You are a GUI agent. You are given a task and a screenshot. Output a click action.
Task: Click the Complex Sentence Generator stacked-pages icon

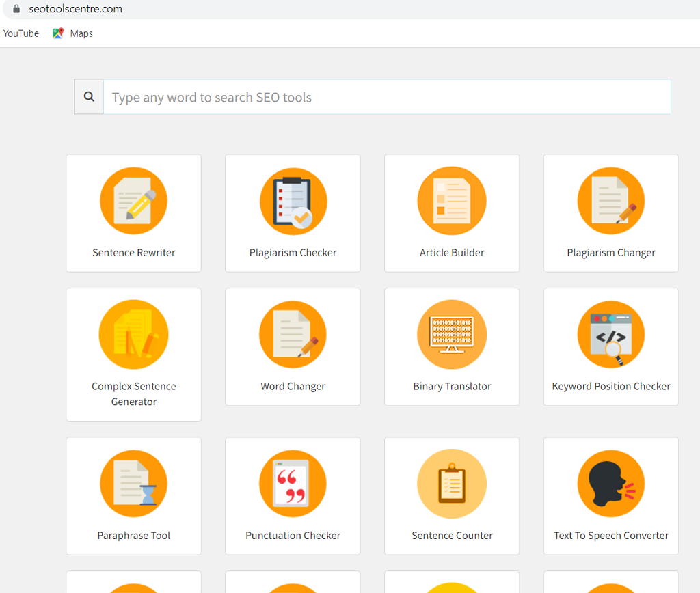[x=133, y=334]
